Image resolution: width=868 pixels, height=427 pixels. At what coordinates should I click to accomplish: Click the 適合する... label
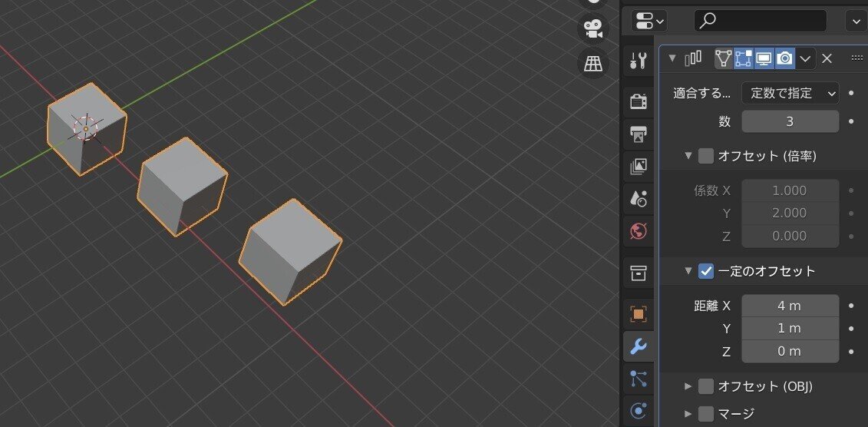click(701, 93)
